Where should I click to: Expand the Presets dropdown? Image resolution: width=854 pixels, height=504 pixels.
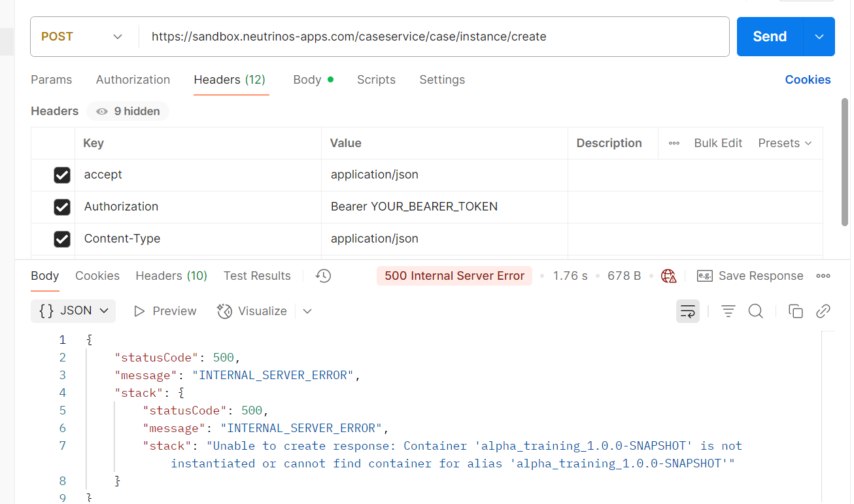785,143
